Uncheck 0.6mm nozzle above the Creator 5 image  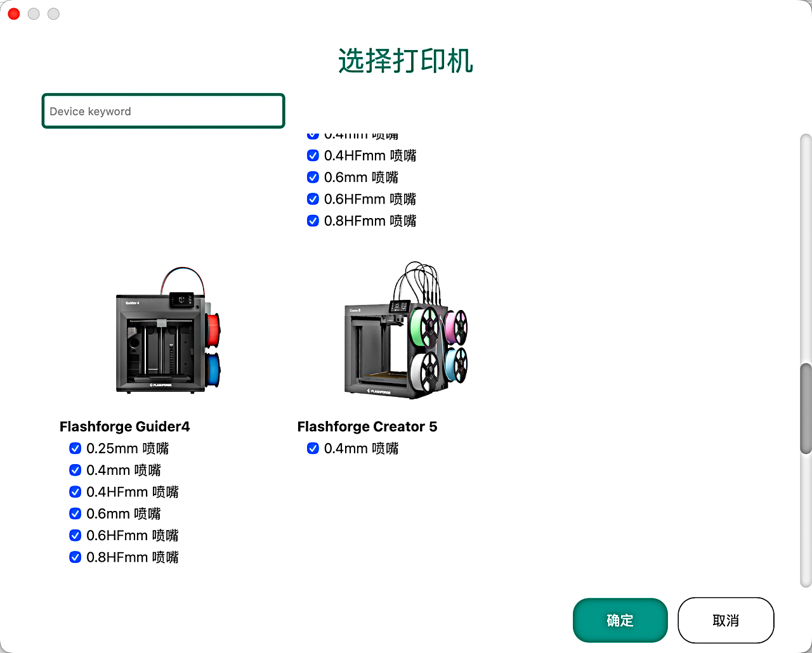(313, 178)
